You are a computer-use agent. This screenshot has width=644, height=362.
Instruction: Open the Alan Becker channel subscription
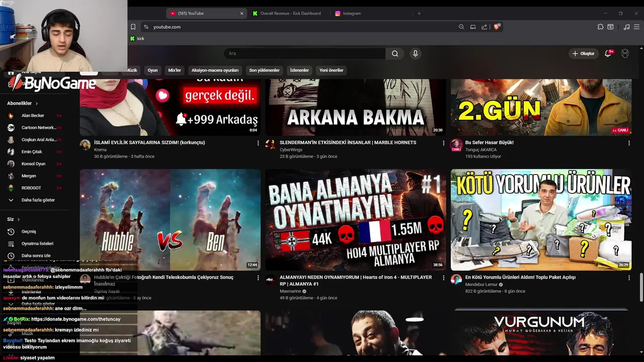[x=34, y=116]
